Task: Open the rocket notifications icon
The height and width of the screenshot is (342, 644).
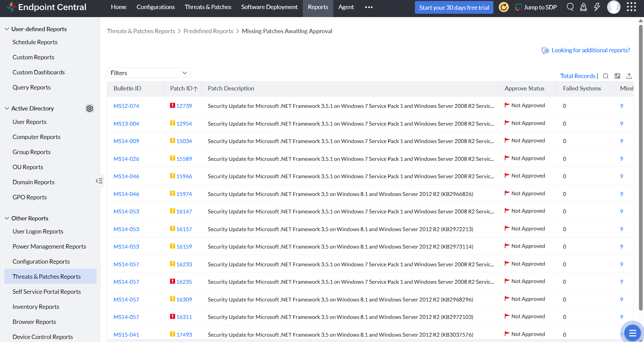Action: pos(584,7)
